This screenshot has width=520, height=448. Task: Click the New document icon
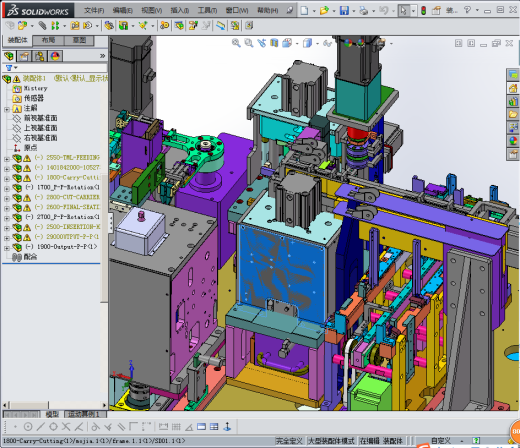coord(304,10)
